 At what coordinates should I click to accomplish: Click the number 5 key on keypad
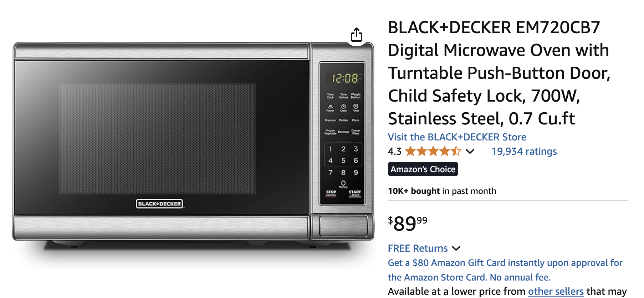[x=343, y=160]
